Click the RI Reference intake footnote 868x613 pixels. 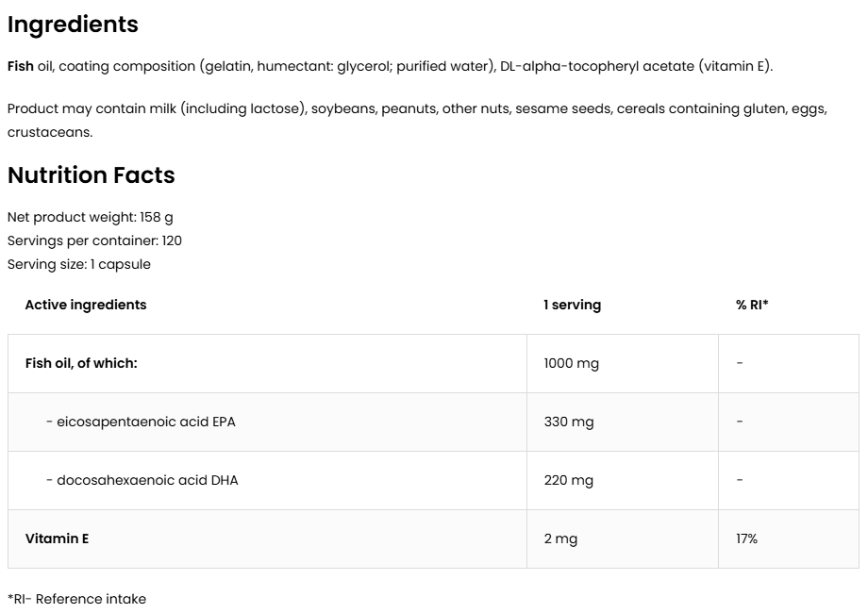click(x=76, y=599)
